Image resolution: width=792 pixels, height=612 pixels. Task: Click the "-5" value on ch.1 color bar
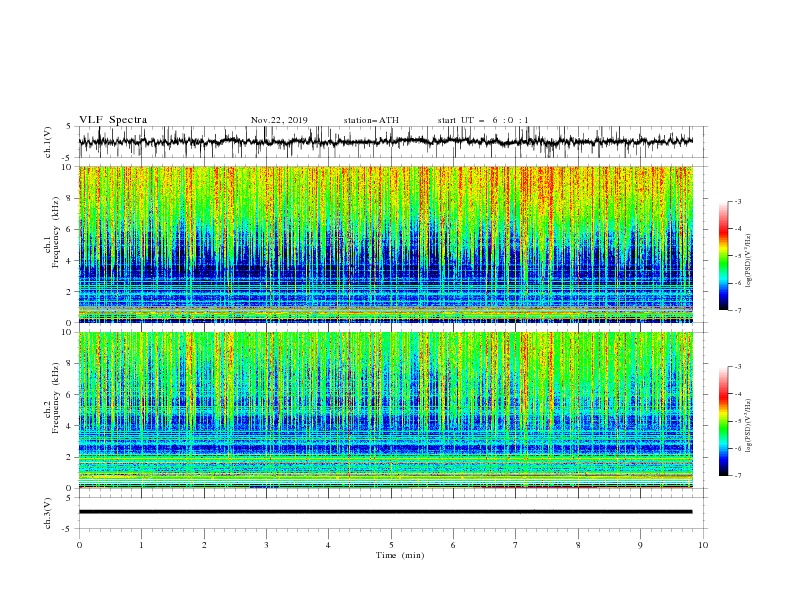point(738,256)
